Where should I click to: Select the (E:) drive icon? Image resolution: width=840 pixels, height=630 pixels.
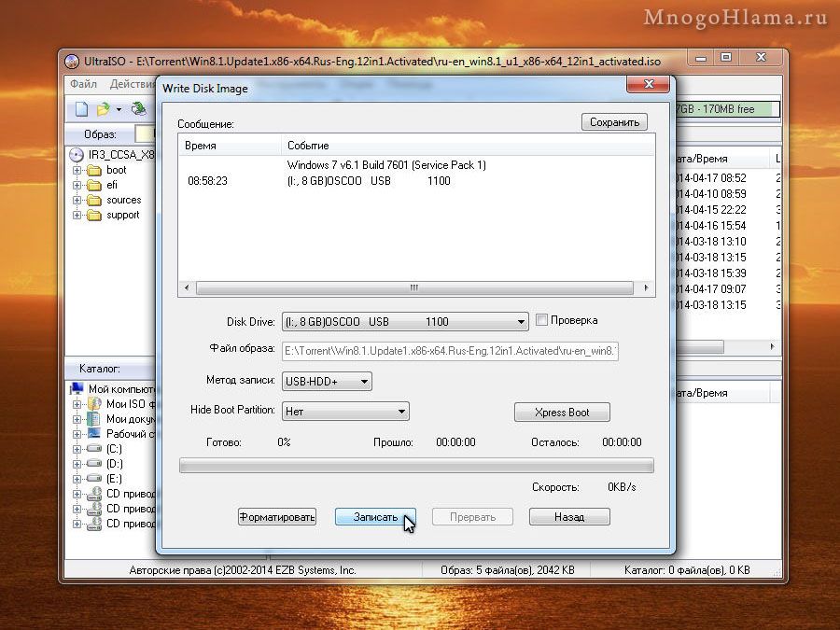coord(93,479)
